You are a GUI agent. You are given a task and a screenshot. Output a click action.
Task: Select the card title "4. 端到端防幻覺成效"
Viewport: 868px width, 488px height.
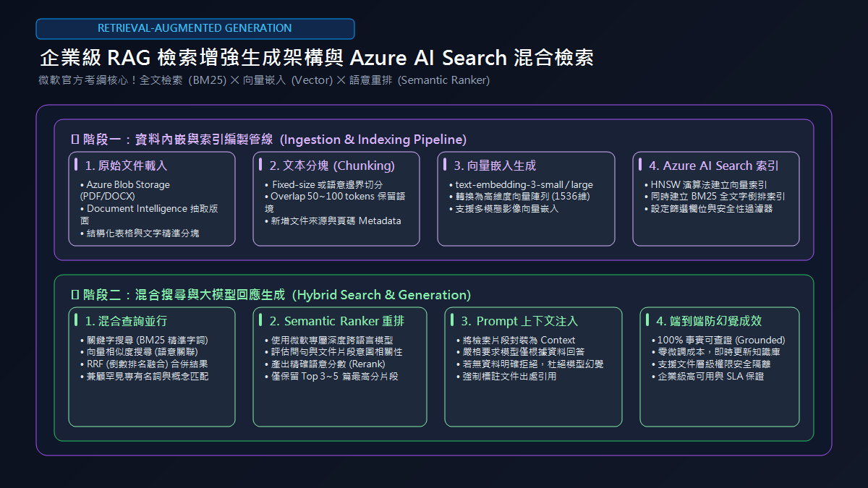tap(709, 321)
